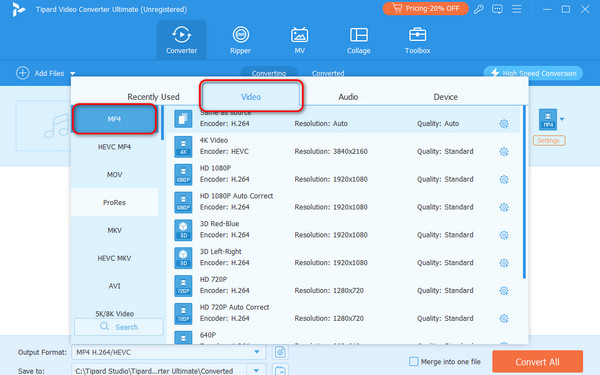Click the 3D Red-Blue preset name
Image resolution: width=600 pixels, height=375 pixels.
click(219, 223)
